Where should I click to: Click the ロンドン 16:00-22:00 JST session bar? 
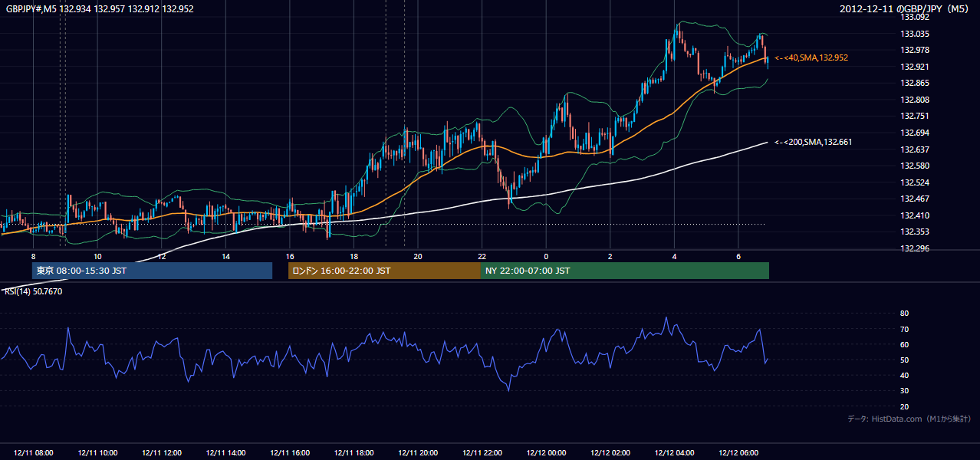pos(384,271)
